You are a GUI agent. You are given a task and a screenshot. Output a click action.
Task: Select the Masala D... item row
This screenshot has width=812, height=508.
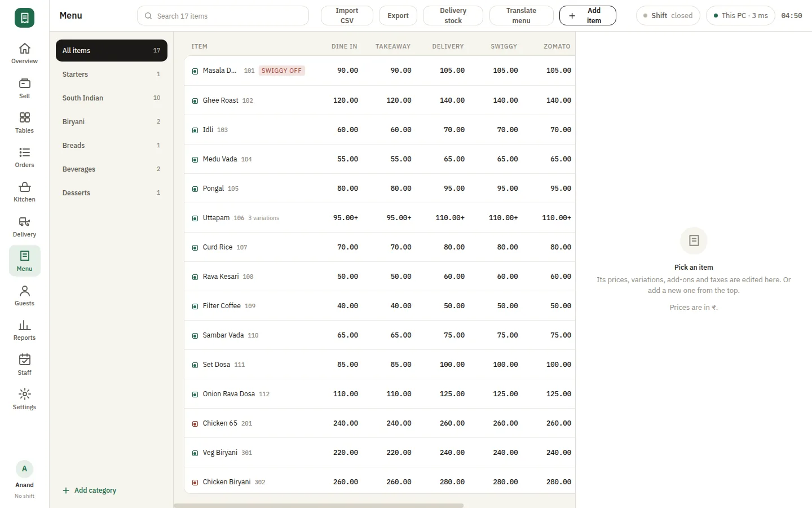pos(379,71)
